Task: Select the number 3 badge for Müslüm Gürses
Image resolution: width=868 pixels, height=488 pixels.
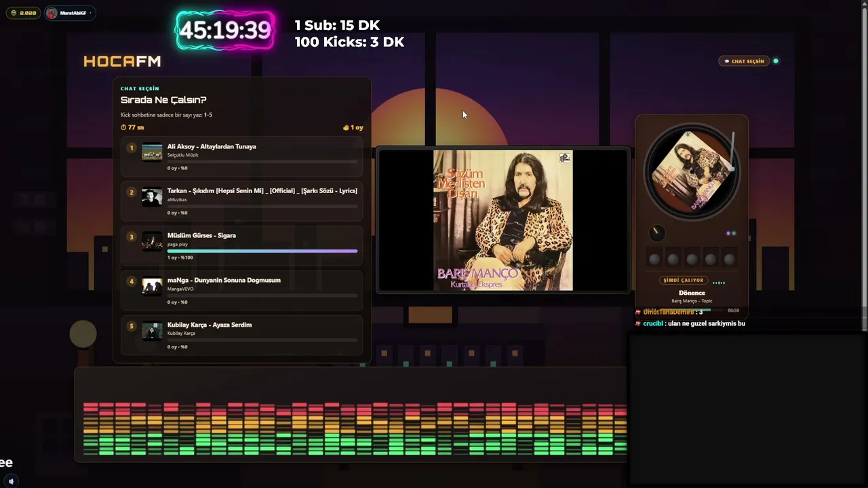Action: point(132,237)
